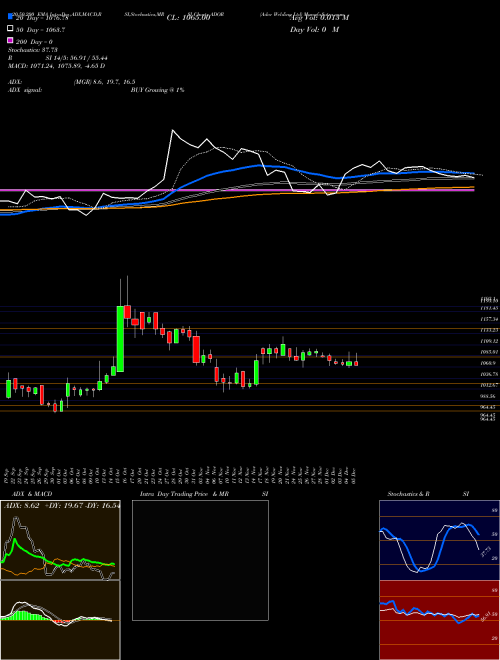Click the spike peak of the white price line
The image size is (500, 660).
coord(173,130)
